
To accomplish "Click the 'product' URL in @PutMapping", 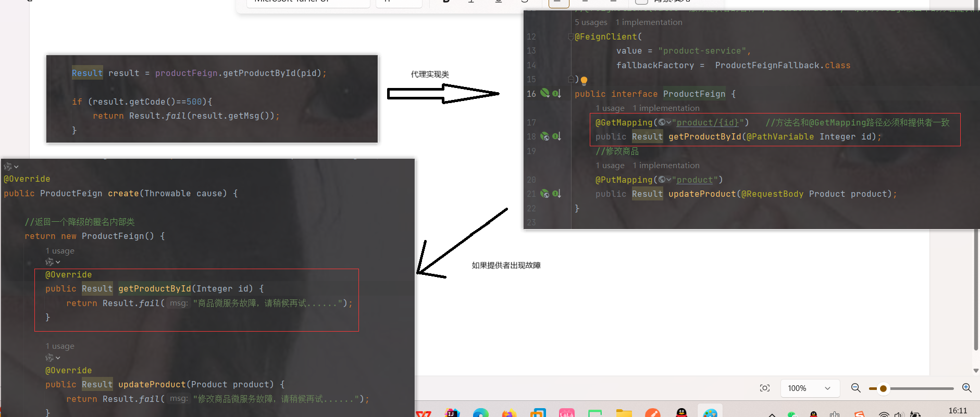I will [694, 180].
